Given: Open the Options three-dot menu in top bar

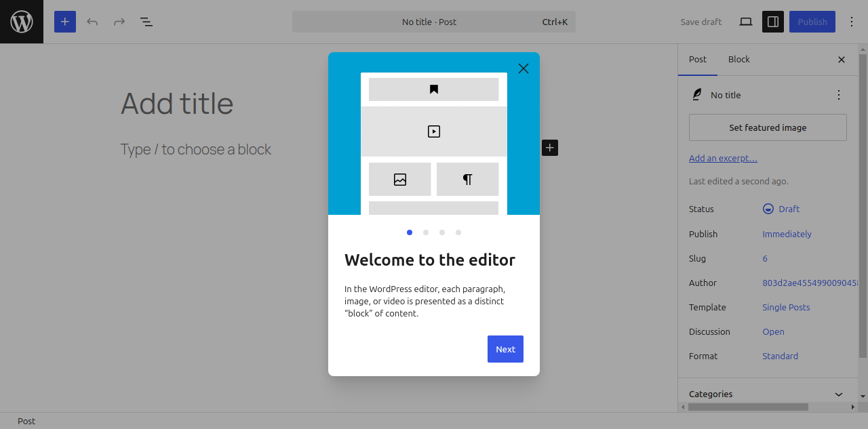Looking at the screenshot, I should (852, 22).
